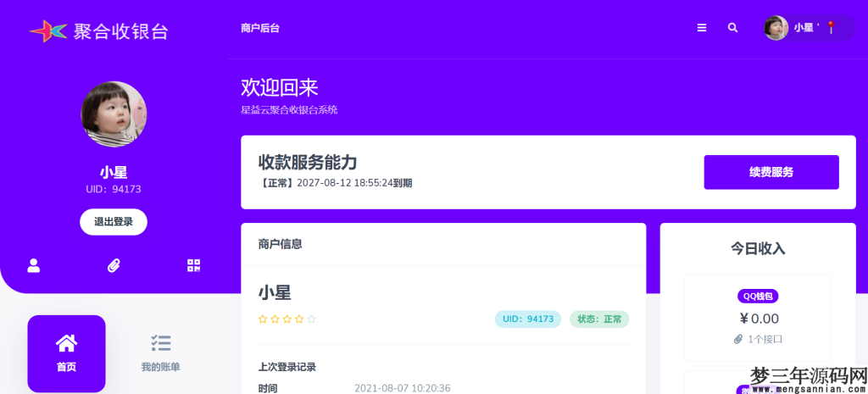868x394 pixels.
Task: Click the small avatar in top header
Action: tap(776, 28)
